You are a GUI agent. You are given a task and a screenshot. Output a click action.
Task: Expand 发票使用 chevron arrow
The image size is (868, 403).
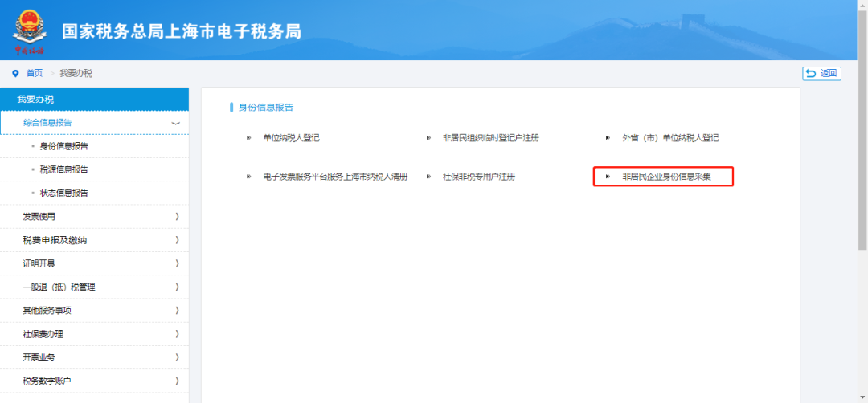coord(177,217)
